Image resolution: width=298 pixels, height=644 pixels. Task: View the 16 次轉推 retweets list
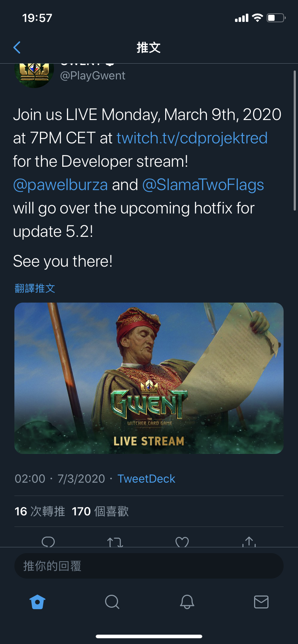tap(40, 511)
